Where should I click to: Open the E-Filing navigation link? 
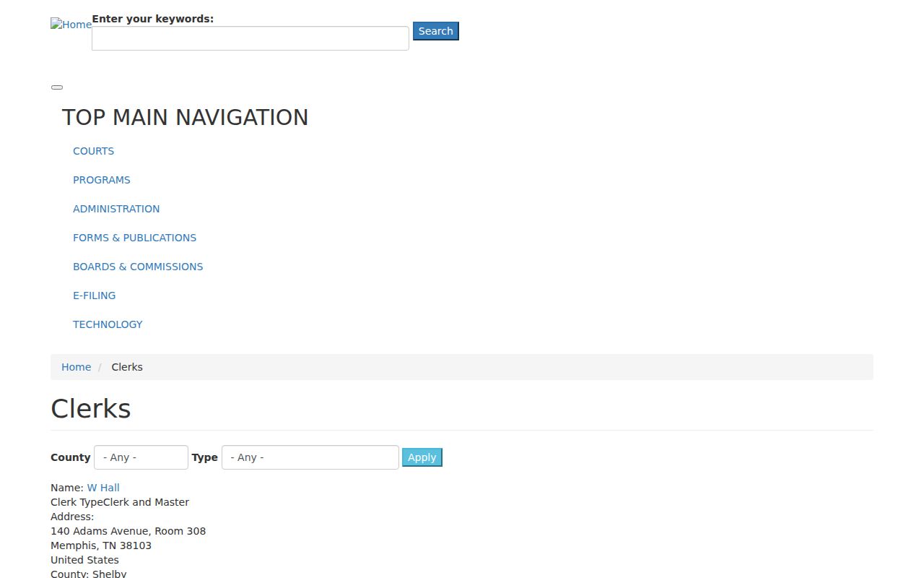[x=94, y=296]
